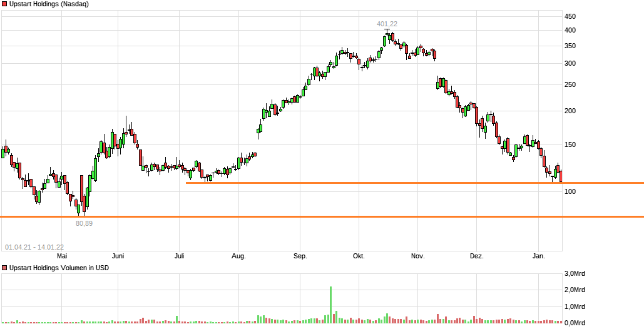Click the low price label 80,89
The width and height of the screenshot is (644, 329).
click(x=84, y=223)
